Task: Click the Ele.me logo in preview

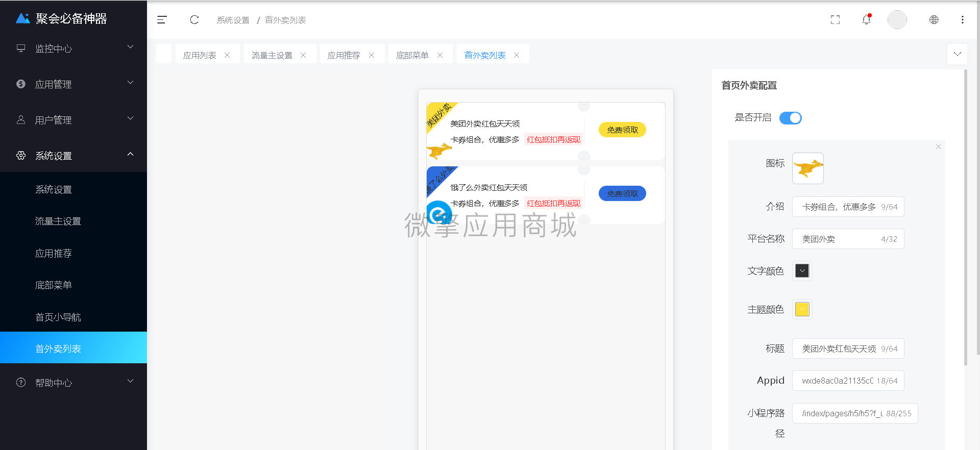Action: click(x=439, y=213)
